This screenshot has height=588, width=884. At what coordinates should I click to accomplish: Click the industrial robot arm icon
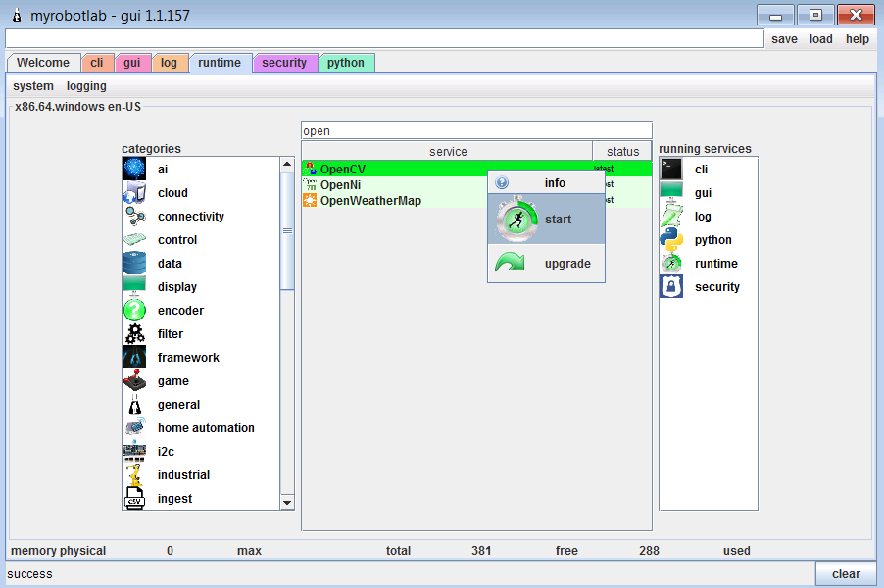(x=134, y=474)
